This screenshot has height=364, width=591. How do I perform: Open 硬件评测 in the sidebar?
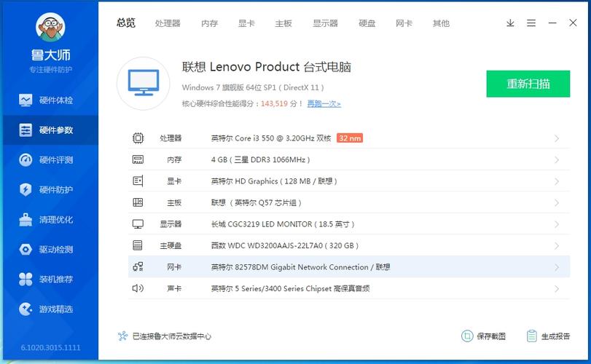(50, 160)
